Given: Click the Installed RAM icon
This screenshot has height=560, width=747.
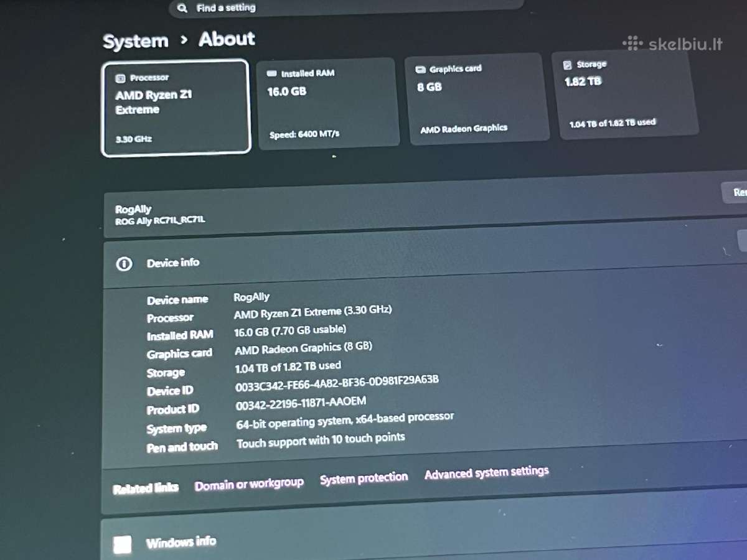Looking at the screenshot, I should 271,73.
